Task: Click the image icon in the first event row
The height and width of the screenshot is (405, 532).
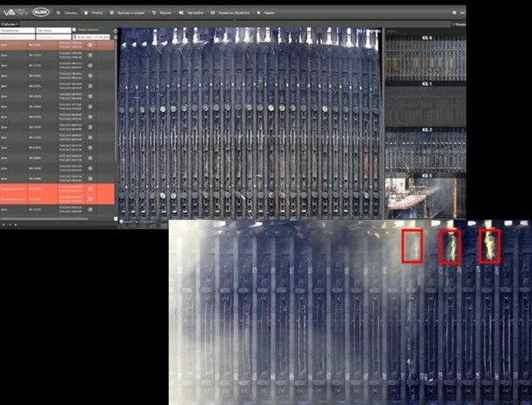Action: [90, 44]
